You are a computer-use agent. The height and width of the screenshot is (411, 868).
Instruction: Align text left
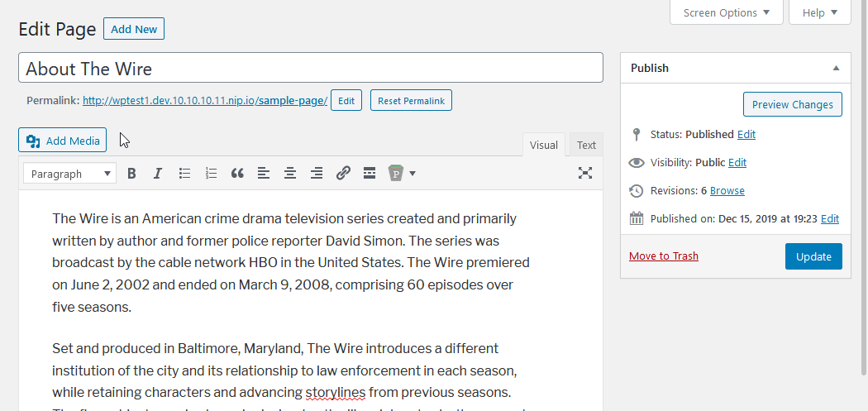click(264, 174)
